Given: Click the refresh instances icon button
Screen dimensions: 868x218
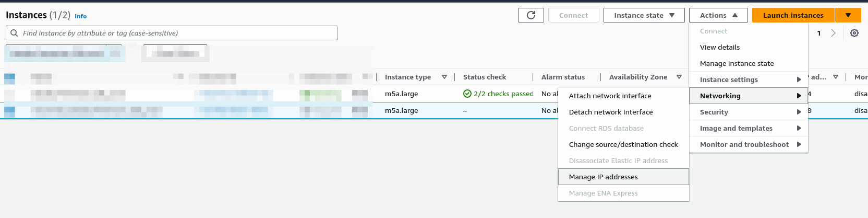Looking at the screenshot, I should [x=531, y=15].
